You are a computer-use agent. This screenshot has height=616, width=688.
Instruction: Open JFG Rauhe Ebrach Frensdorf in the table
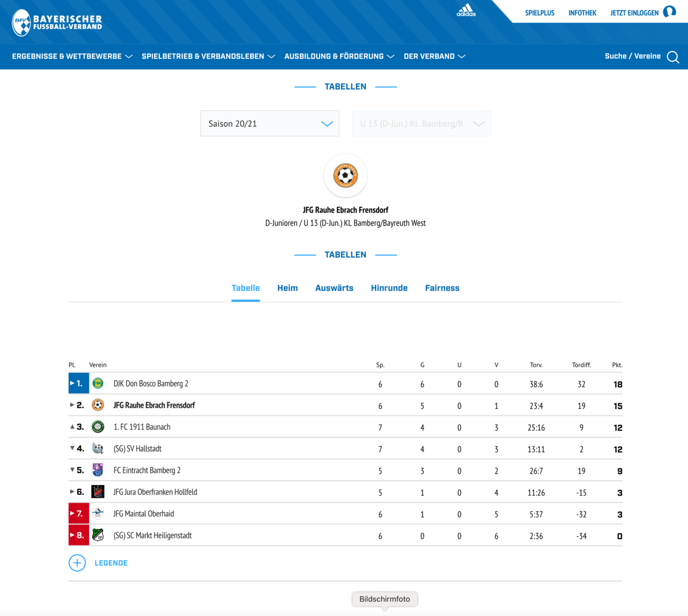click(x=154, y=406)
